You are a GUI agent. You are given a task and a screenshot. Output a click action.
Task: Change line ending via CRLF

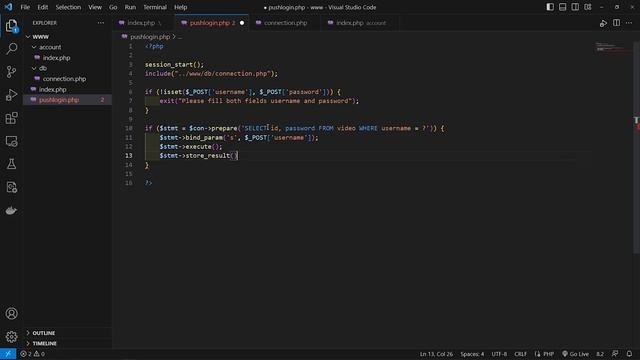(x=520, y=354)
